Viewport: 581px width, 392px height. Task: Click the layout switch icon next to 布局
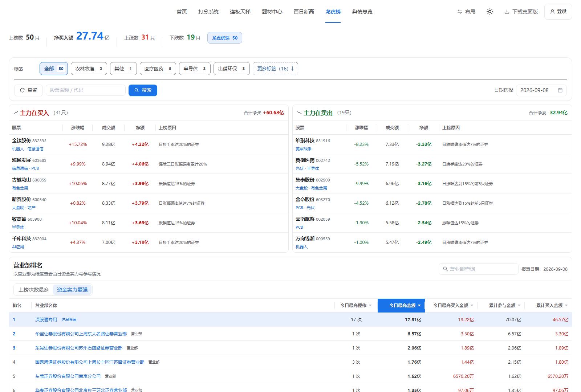[460, 12]
